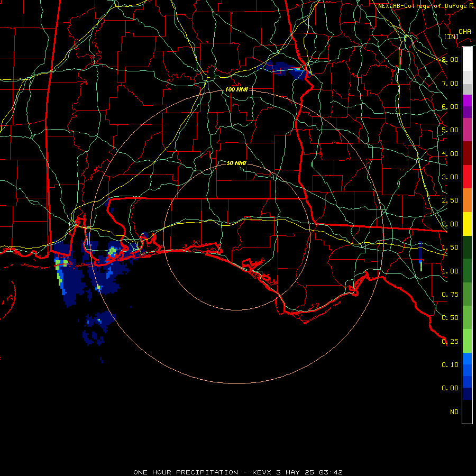Select the orange 2.50 inch color swatch
This screenshot has width=476, height=476.
(x=467, y=200)
